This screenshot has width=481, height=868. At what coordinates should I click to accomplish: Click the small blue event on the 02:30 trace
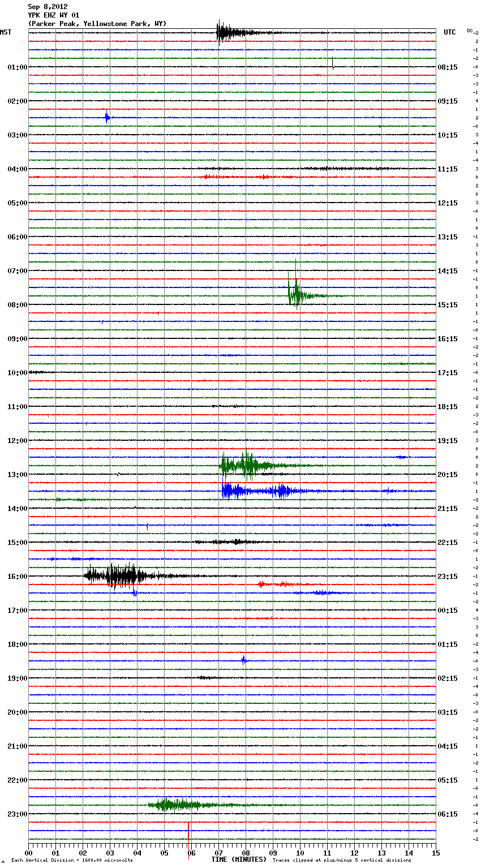click(107, 118)
